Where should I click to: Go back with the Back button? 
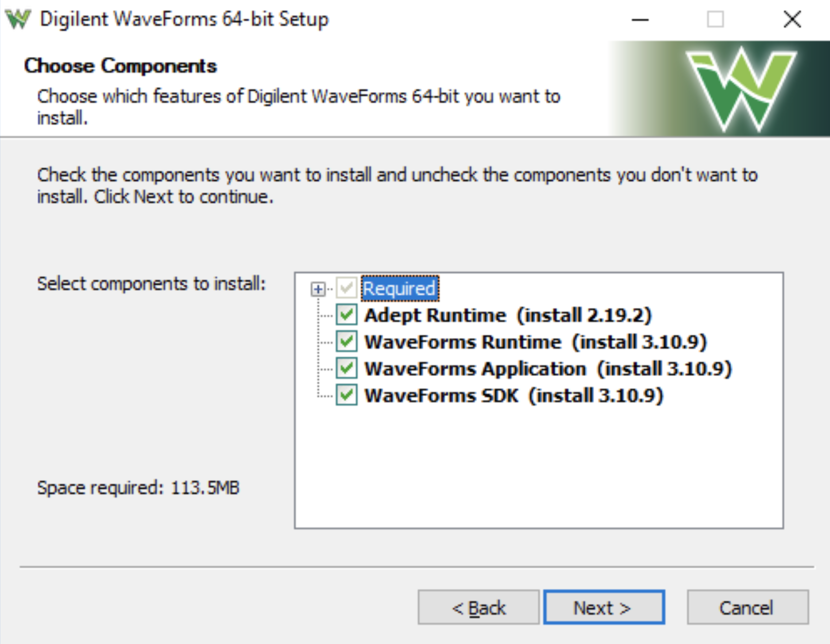click(x=478, y=607)
